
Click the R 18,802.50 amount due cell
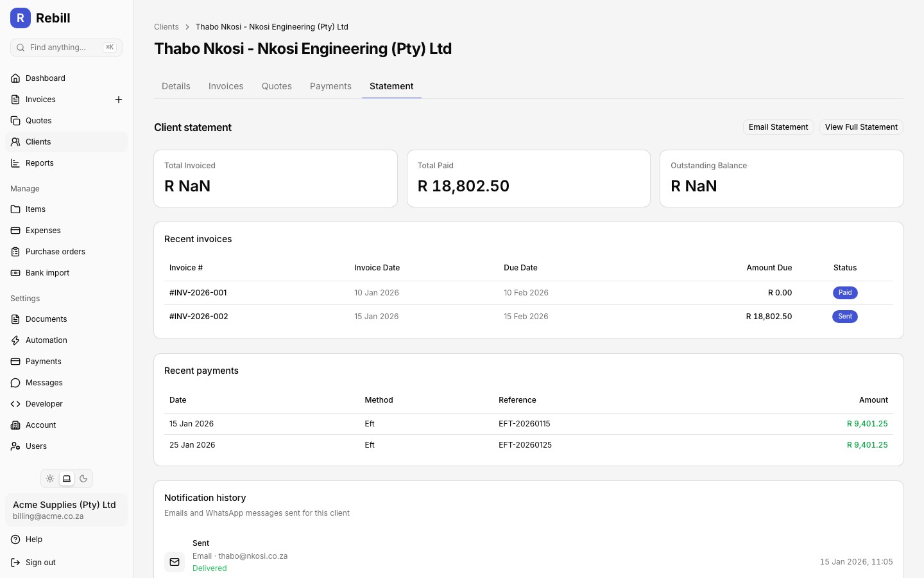[x=769, y=317]
